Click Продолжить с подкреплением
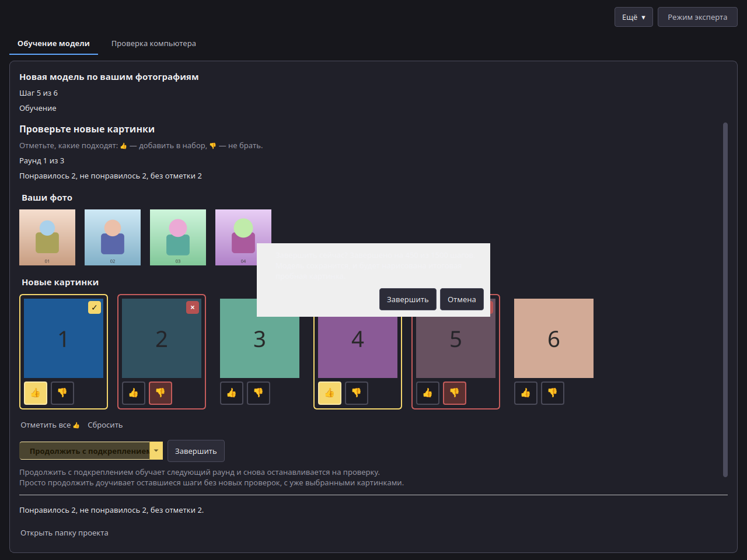The image size is (747, 560). [x=85, y=451]
